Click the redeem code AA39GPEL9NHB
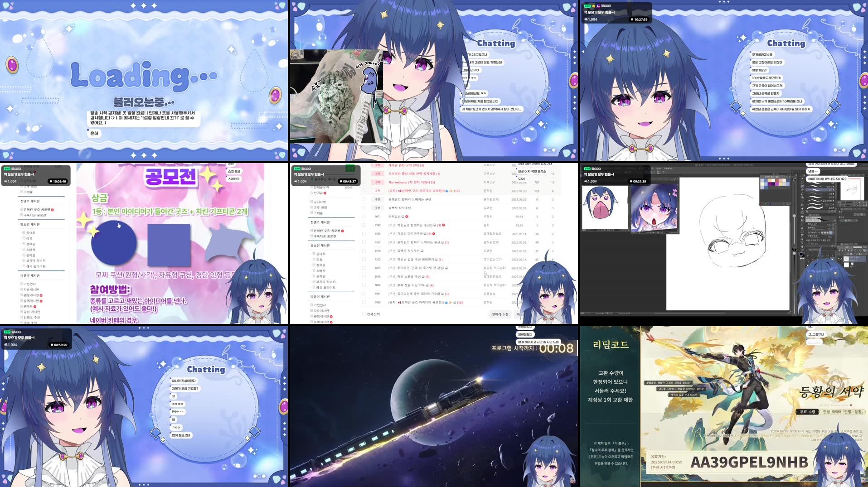The height and width of the screenshot is (487, 868). (749, 462)
